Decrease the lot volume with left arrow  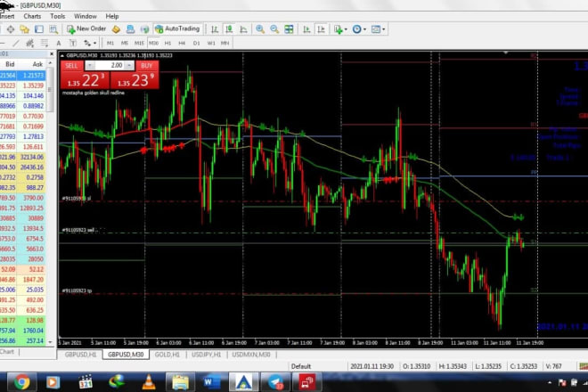click(x=90, y=66)
